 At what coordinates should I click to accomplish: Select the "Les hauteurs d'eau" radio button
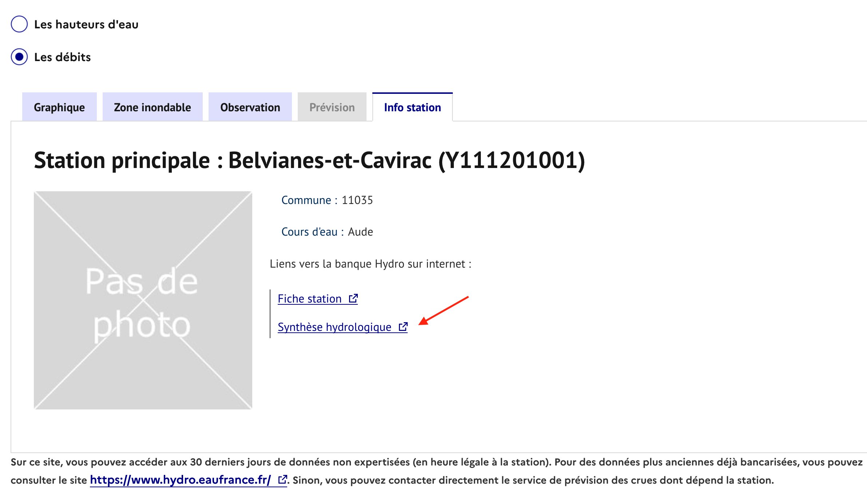point(19,24)
